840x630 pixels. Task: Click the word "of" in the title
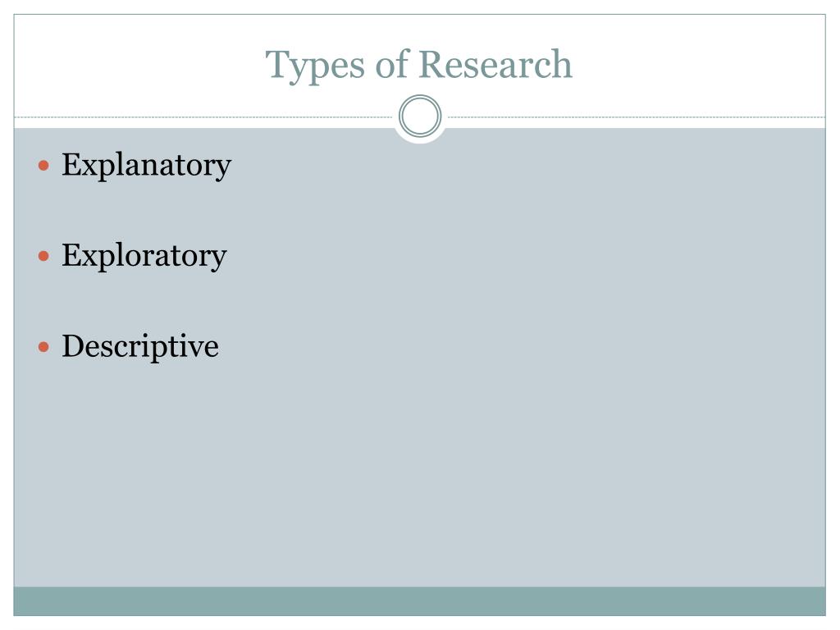(391, 64)
